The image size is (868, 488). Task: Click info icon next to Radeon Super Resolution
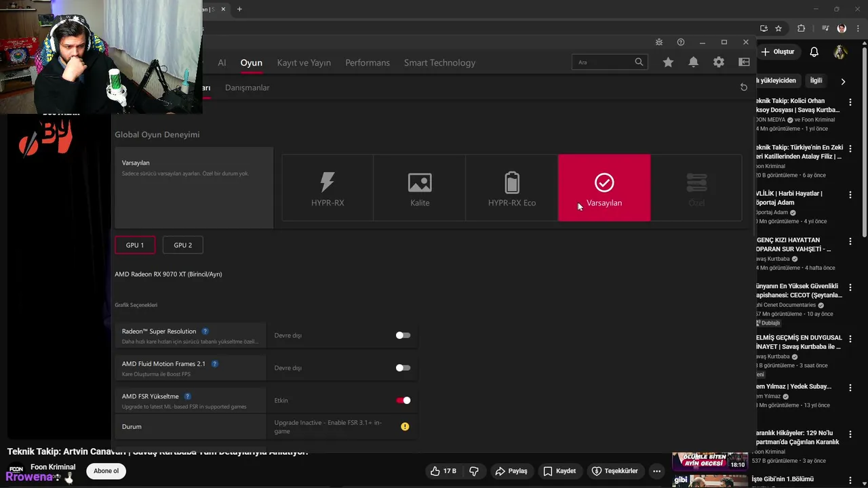(205, 331)
